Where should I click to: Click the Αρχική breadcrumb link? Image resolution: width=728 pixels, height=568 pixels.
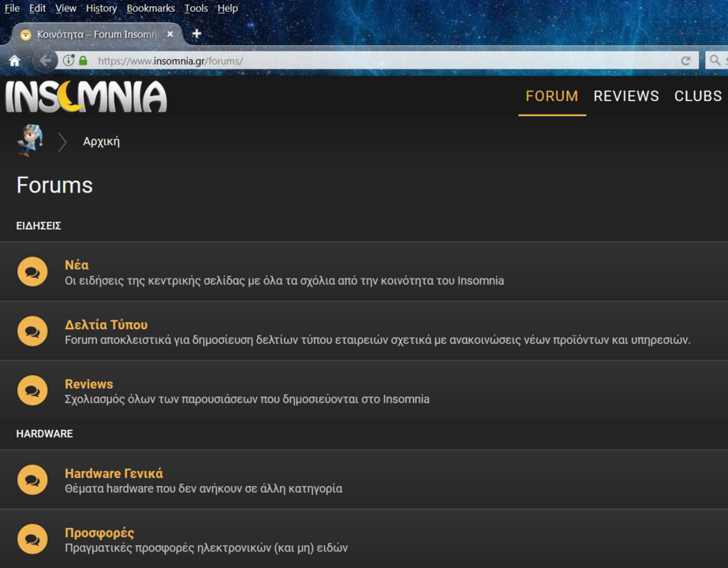tap(101, 142)
